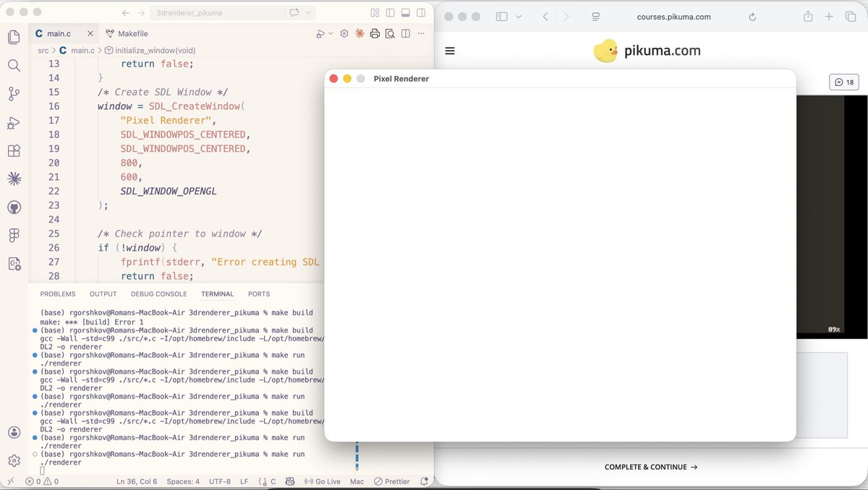Split the editor to the right
The image size is (868, 490).
point(406,33)
